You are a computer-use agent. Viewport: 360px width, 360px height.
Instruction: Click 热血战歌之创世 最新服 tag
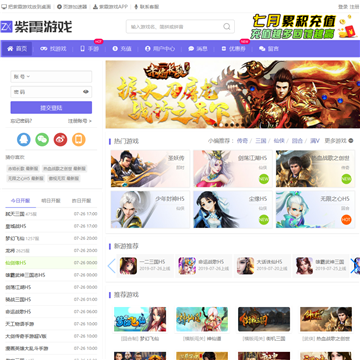coord(64,169)
